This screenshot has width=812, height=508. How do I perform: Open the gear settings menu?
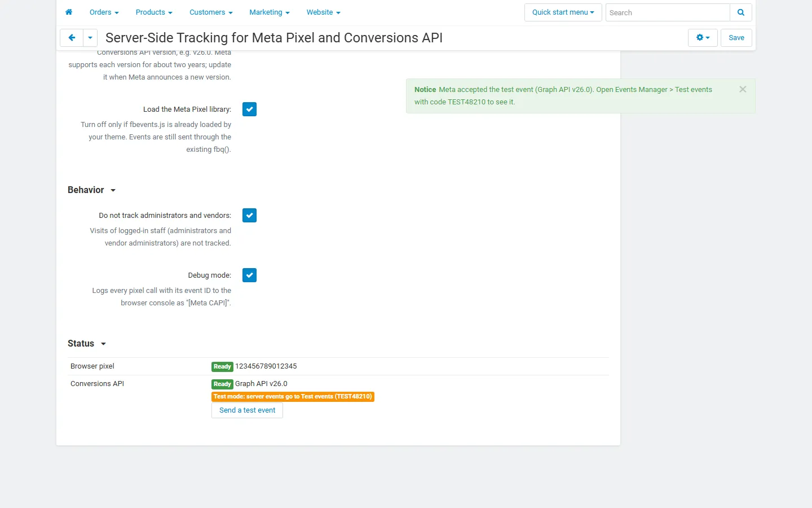tap(703, 38)
